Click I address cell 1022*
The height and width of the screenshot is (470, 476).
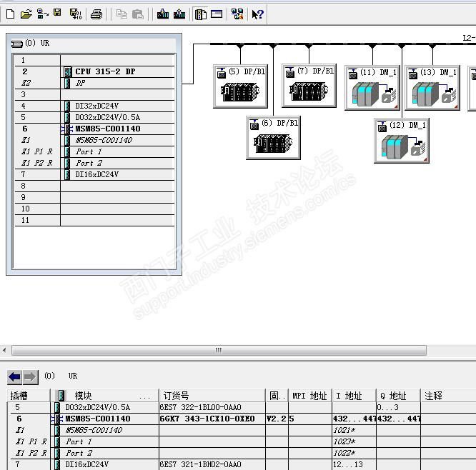[x=354, y=453]
